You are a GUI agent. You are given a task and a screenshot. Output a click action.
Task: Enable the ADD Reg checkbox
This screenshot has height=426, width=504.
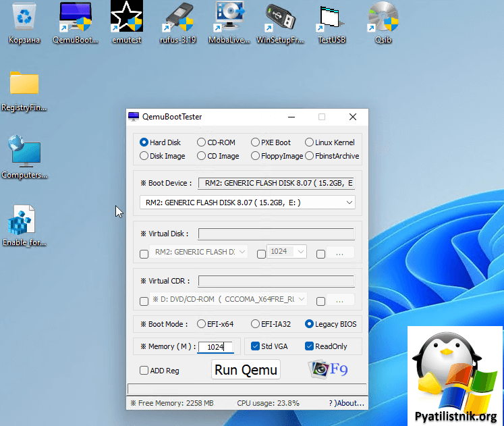point(144,371)
